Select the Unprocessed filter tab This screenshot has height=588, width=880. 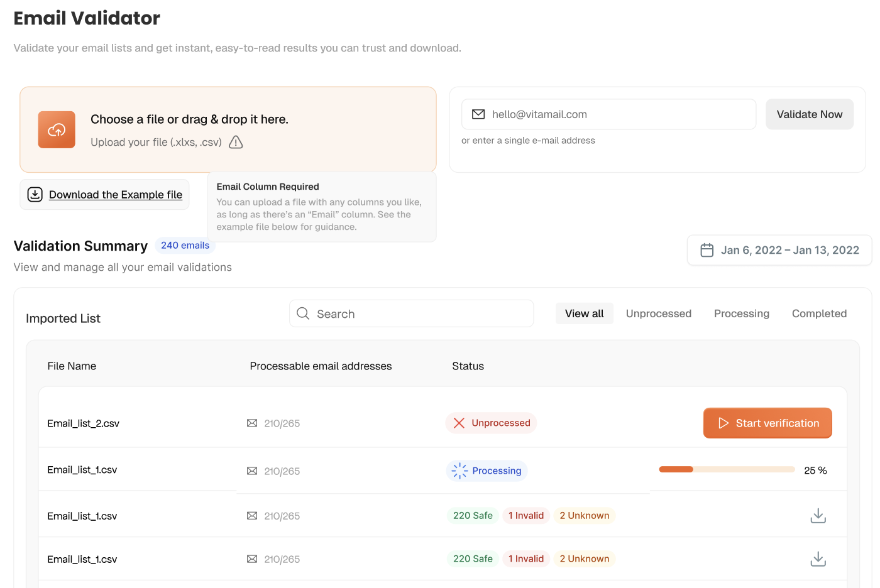[659, 313]
